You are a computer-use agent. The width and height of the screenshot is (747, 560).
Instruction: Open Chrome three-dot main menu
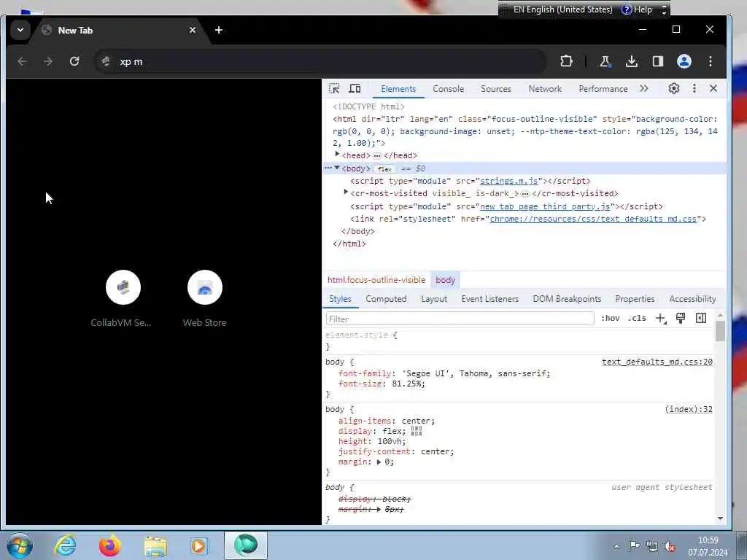coord(711,61)
